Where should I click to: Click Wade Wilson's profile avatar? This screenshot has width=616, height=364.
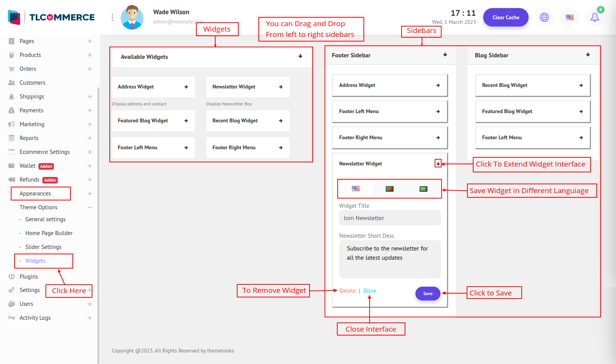coord(132,18)
